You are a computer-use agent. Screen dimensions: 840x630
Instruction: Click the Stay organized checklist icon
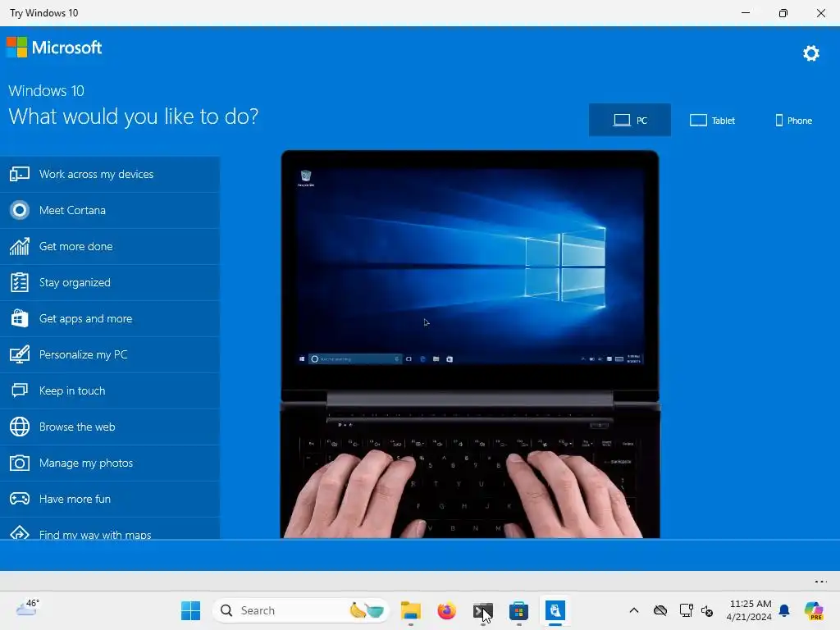point(20,282)
